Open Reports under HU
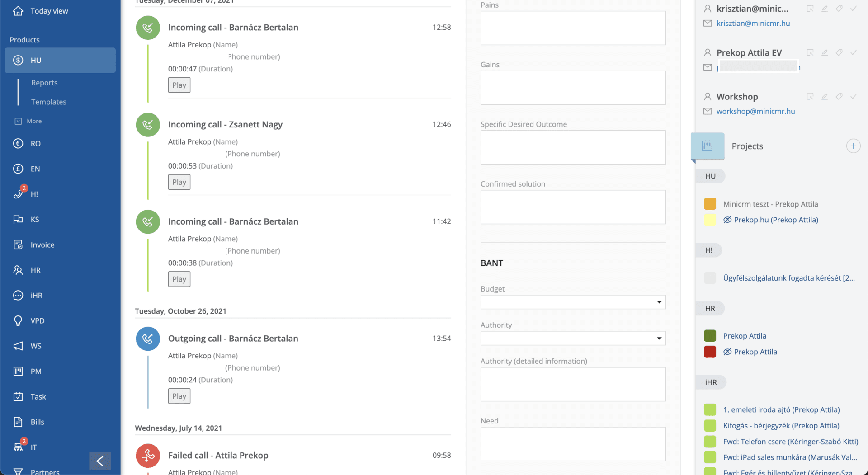 [x=44, y=83]
